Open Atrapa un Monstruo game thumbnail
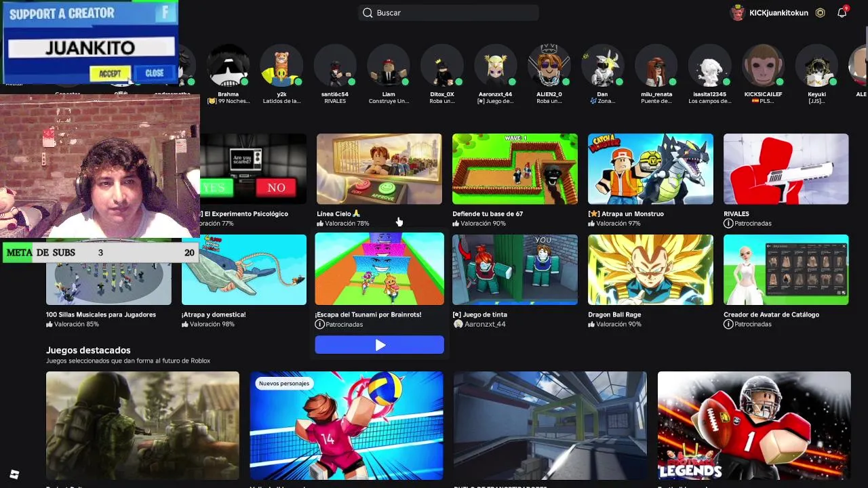This screenshot has width=868, height=488. click(x=650, y=169)
